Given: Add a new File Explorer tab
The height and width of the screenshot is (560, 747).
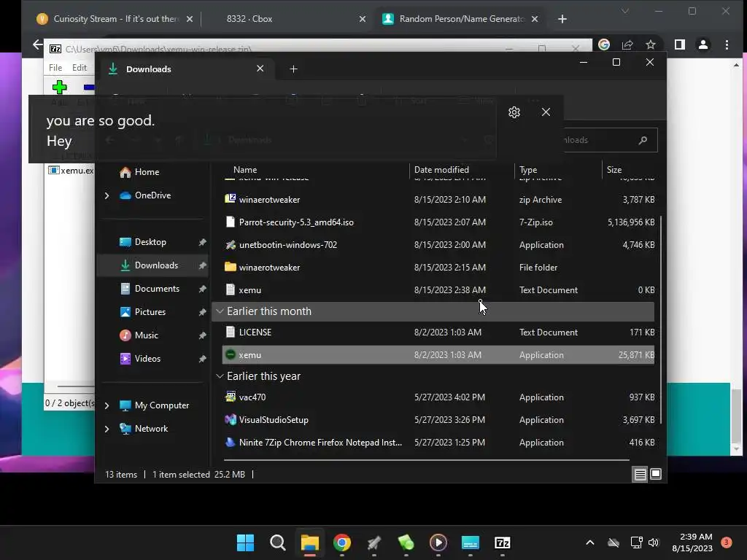Looking at the screenshot, I should [x=293, y=69].
